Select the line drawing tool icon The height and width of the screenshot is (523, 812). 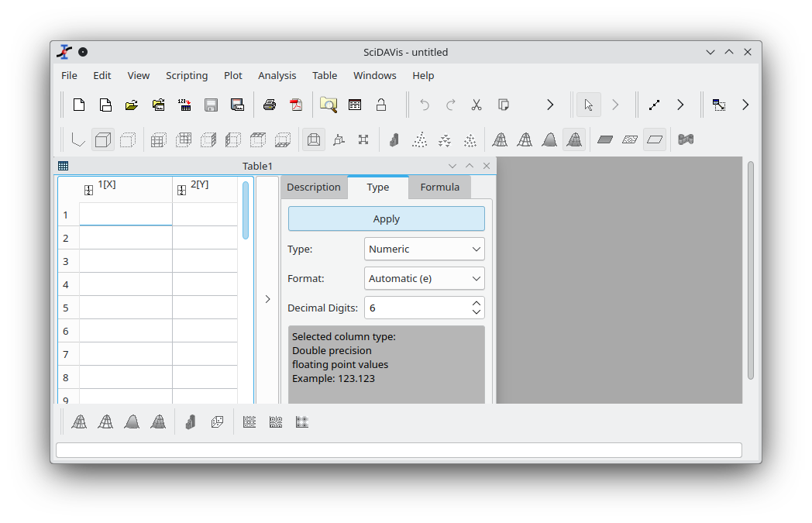click(655, 105)
